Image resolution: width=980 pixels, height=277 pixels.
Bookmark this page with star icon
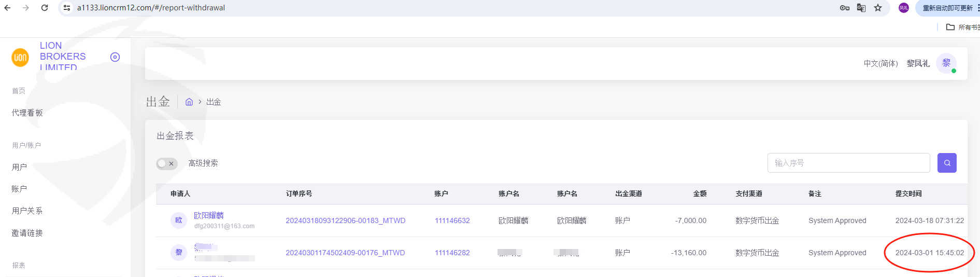click(x=878, y=8)
